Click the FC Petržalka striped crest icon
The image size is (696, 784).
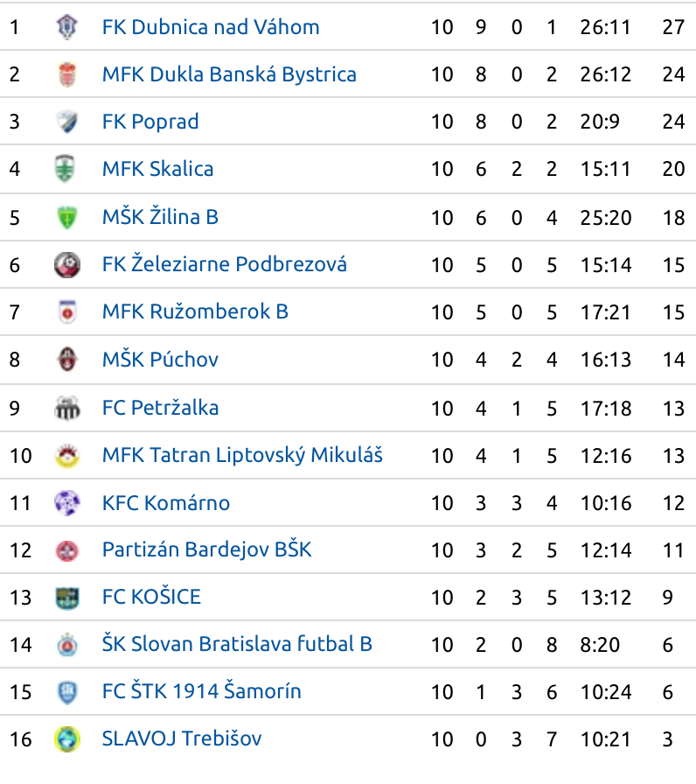click(67, 408)
